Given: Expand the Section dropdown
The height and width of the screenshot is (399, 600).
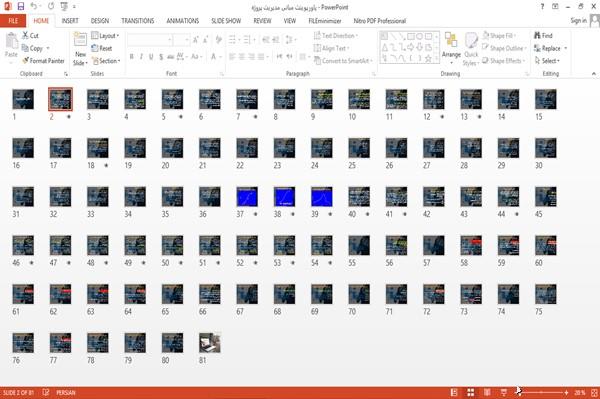Looking at the screenshot, I should tap(106, 61).
